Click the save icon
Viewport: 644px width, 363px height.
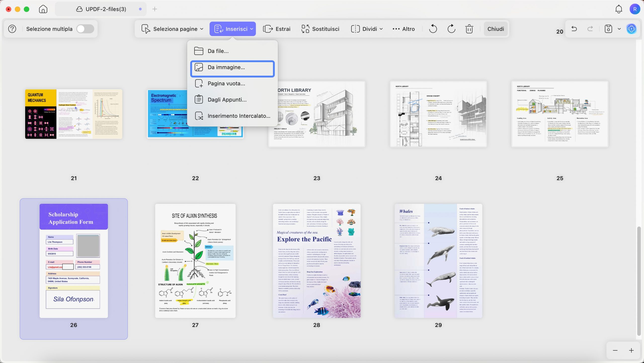coord(608,29)
